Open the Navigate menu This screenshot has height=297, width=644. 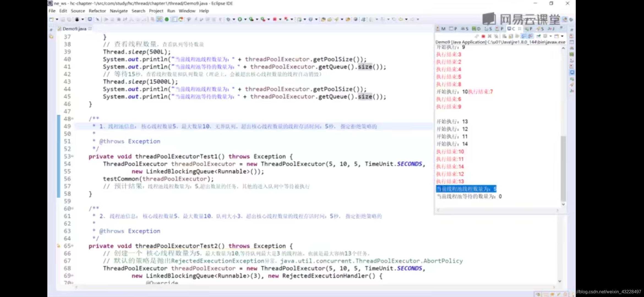[119, 11]
